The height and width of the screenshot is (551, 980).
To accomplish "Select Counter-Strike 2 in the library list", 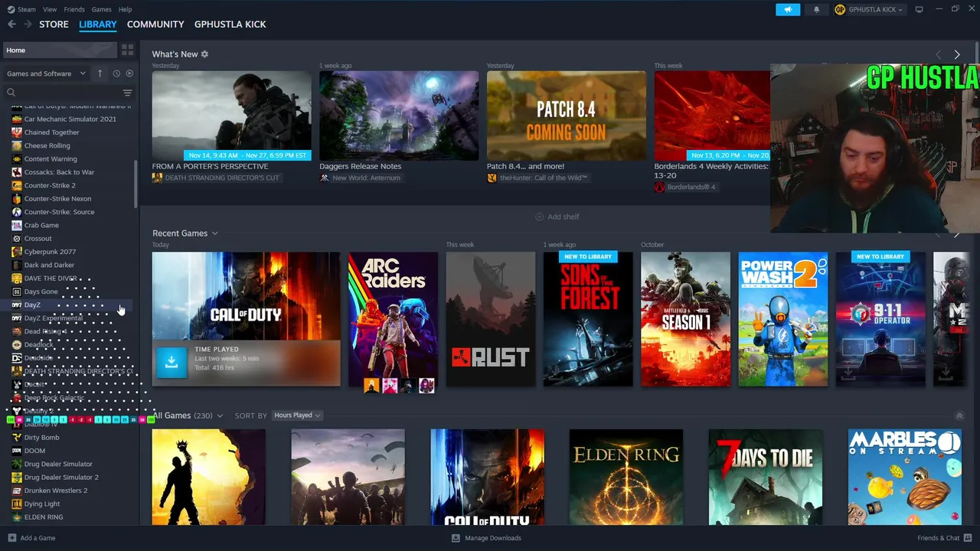I will pyautogui.click(x=50, y=185).
